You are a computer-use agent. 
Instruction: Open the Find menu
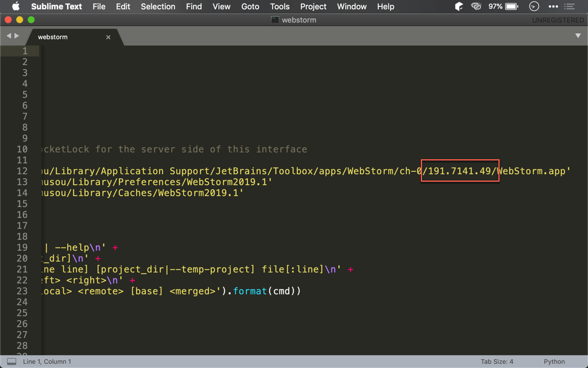194,6
